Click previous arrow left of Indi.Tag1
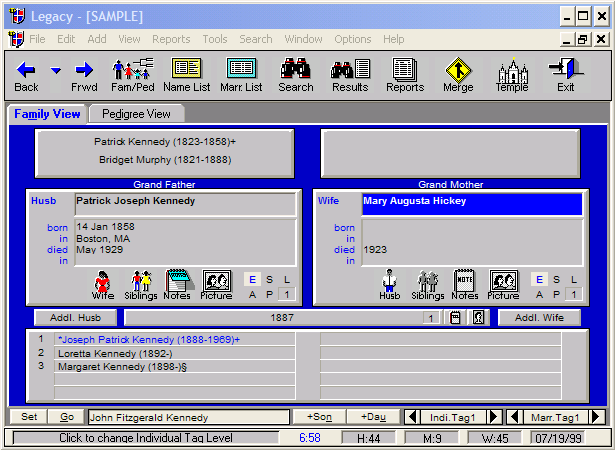The image size is (615, 450). 412,417
